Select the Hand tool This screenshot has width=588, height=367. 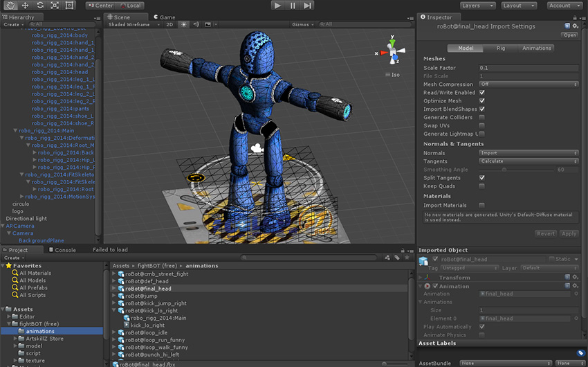pyautogui.click(x=10, y=6)
